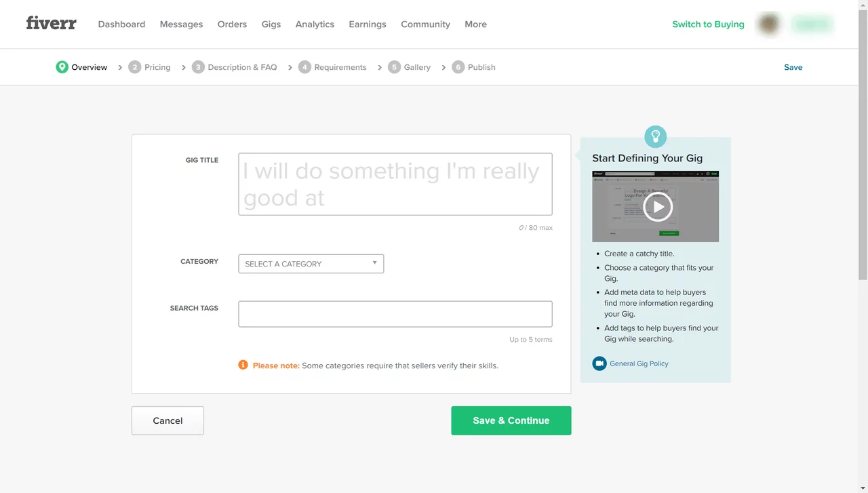Screen dimensions: 868x493
Task: Click the General Gig Policy video icon
Action: click(x=599, y=363)
